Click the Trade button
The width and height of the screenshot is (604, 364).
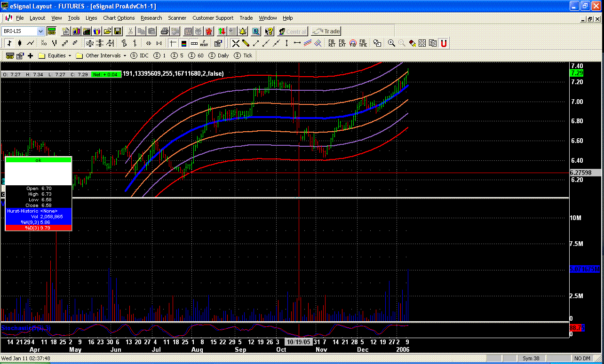(326, 32)
